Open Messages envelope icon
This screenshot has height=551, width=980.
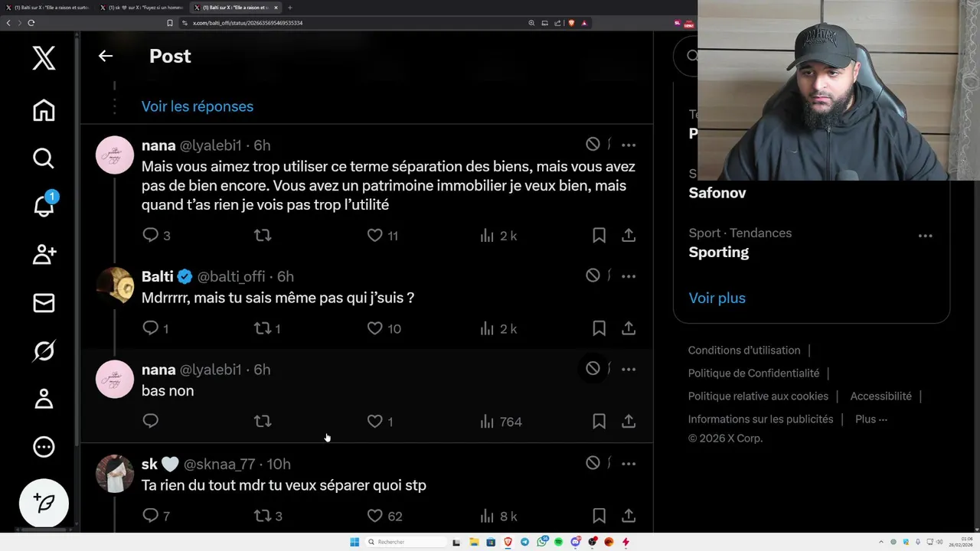(x=44, y=304)
